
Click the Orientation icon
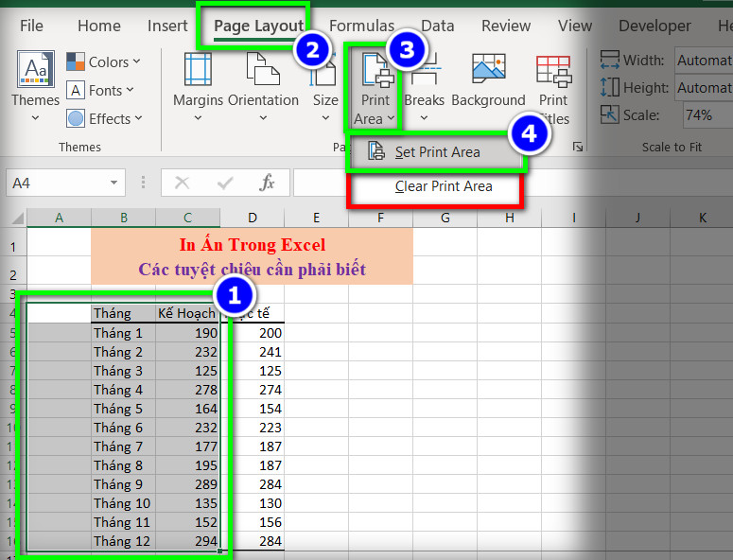coord(262,71)
